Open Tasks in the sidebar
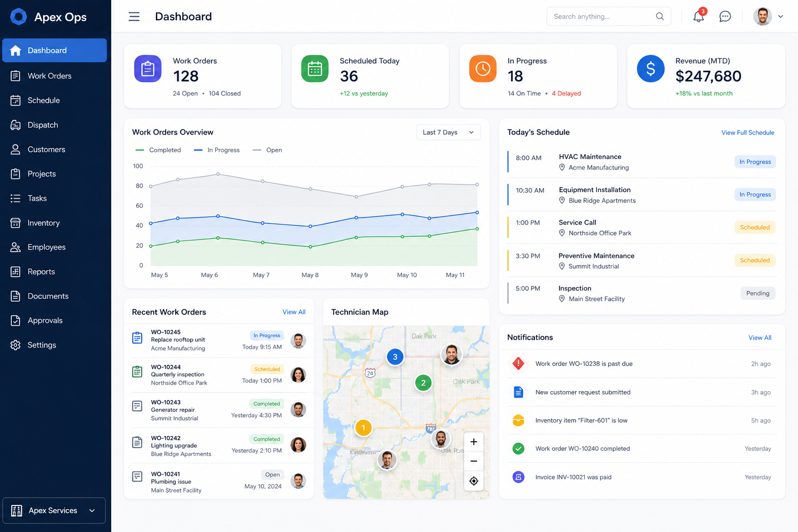Viewport: 798px width, 532px height. click(x=55, y=198)
